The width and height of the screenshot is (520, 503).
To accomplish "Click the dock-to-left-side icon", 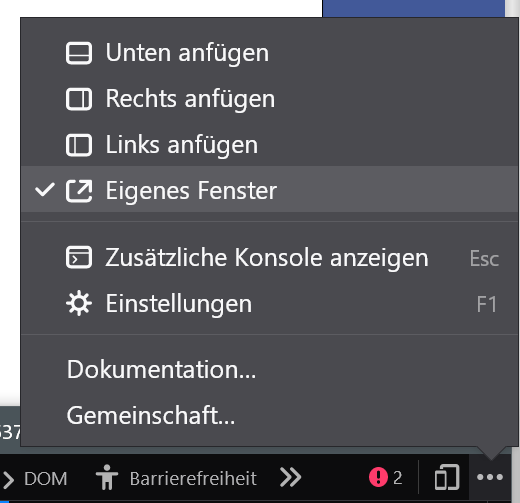I will [x=79, y=145].
